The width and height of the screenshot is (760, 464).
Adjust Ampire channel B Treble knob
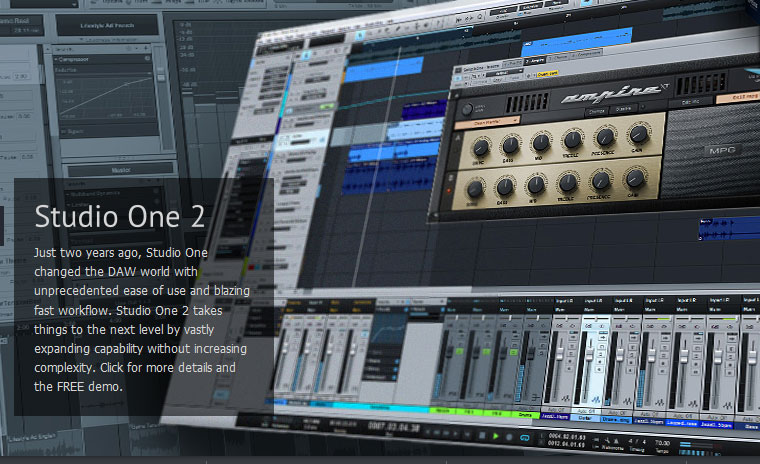point(567,182)
